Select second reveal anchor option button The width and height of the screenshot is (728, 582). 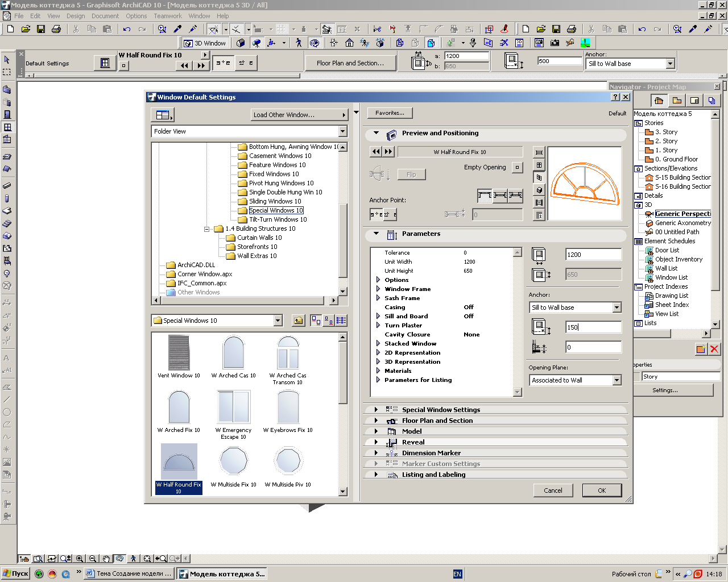pos(500,196)
